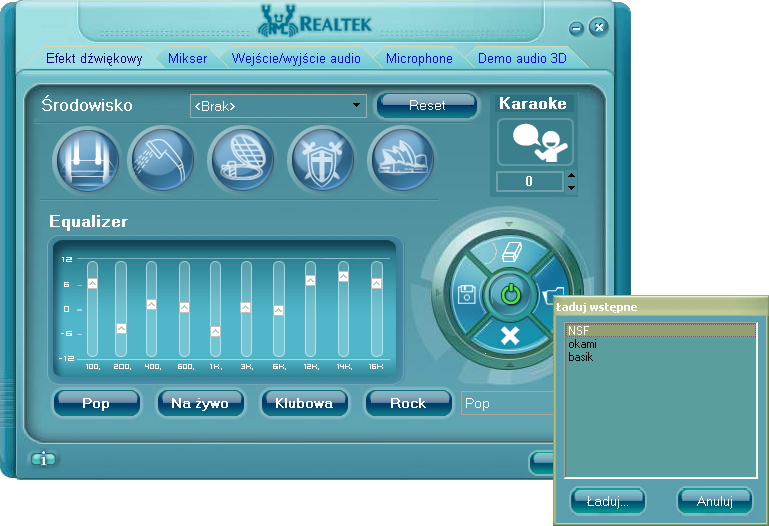Open the Demo audio 3D tab

pyautogui.click(x=522, y=58)
